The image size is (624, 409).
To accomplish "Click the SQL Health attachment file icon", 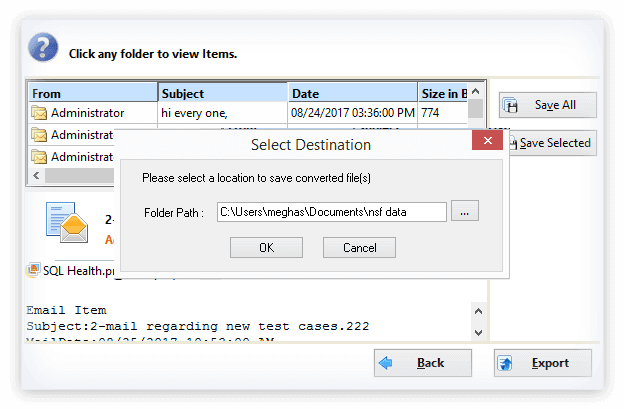I will (x=34, y=270).
